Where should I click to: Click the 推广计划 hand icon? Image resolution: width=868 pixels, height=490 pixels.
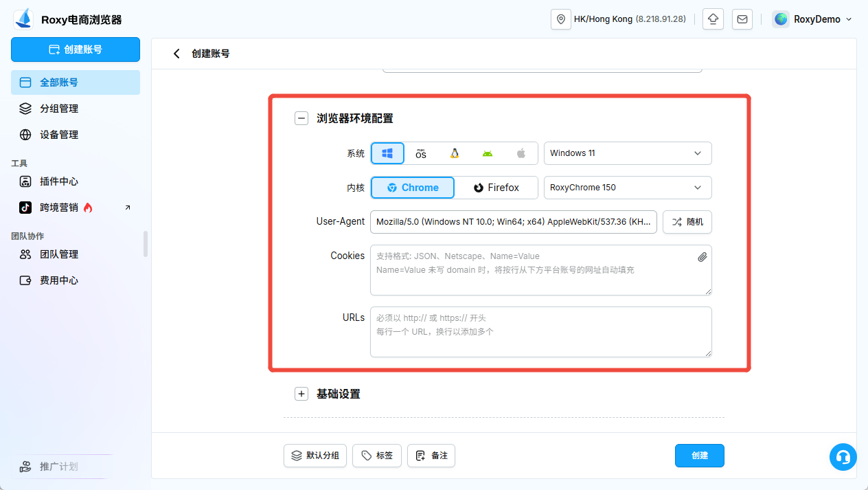(25, 467)
